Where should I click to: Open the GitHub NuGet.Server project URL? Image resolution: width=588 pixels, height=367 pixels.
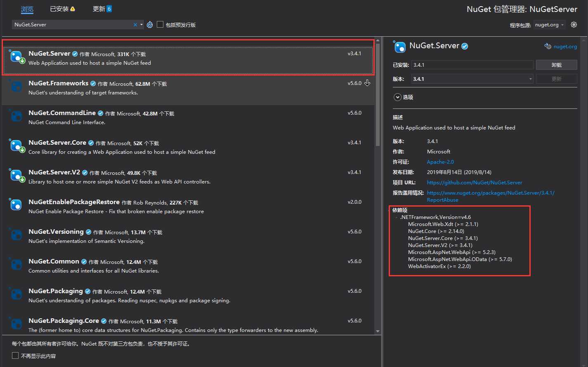pos(475,183)
